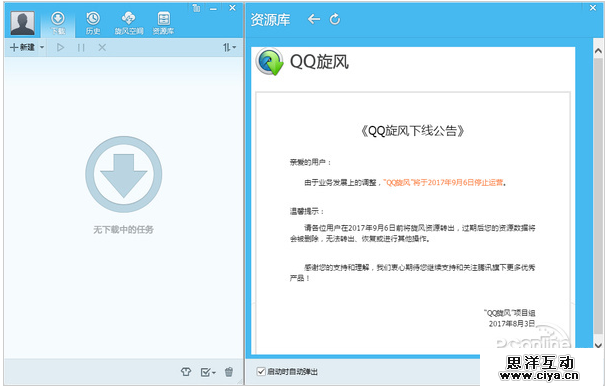Click the scrollbar up arrow

click(598, 51)
